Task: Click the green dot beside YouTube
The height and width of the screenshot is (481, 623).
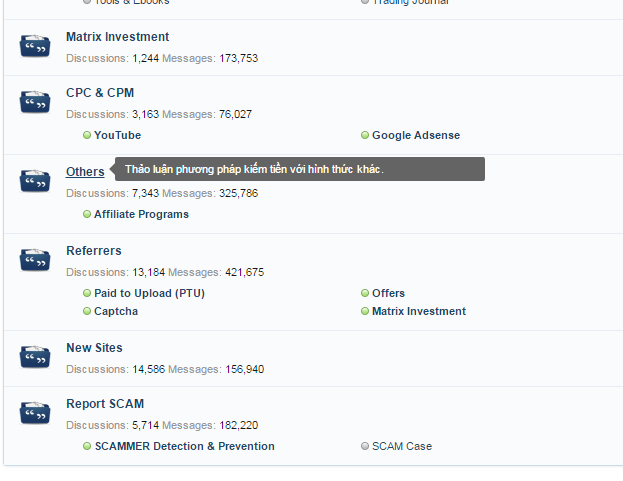Action: click(87, 135)
